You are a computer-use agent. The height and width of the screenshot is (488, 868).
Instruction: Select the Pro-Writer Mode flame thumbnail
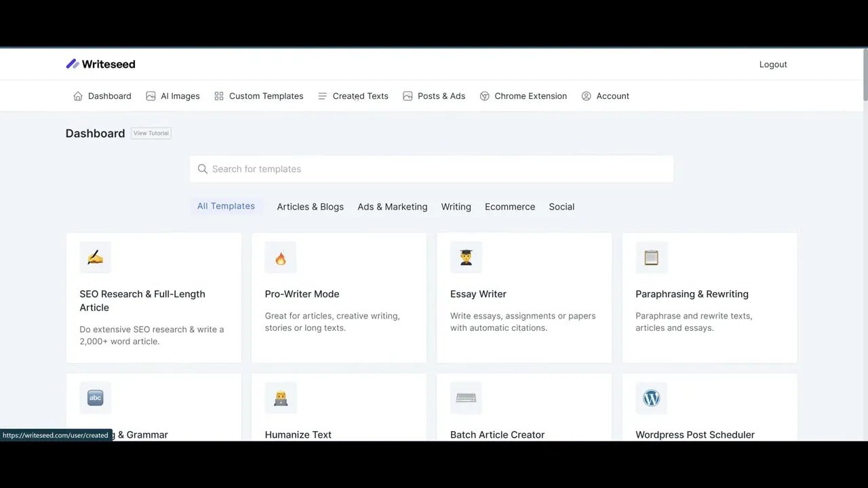tap(280, 258)
